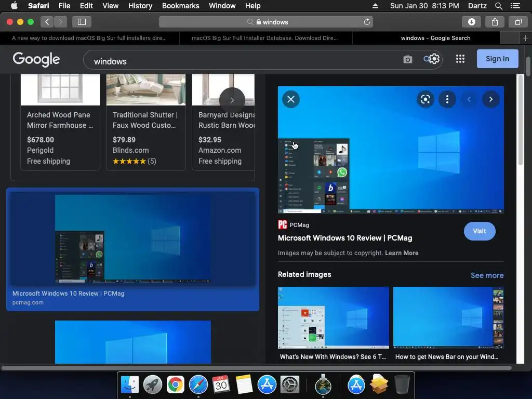Close the image preview panel
Viewport: 532px width, 399px height.
(291, 99)
